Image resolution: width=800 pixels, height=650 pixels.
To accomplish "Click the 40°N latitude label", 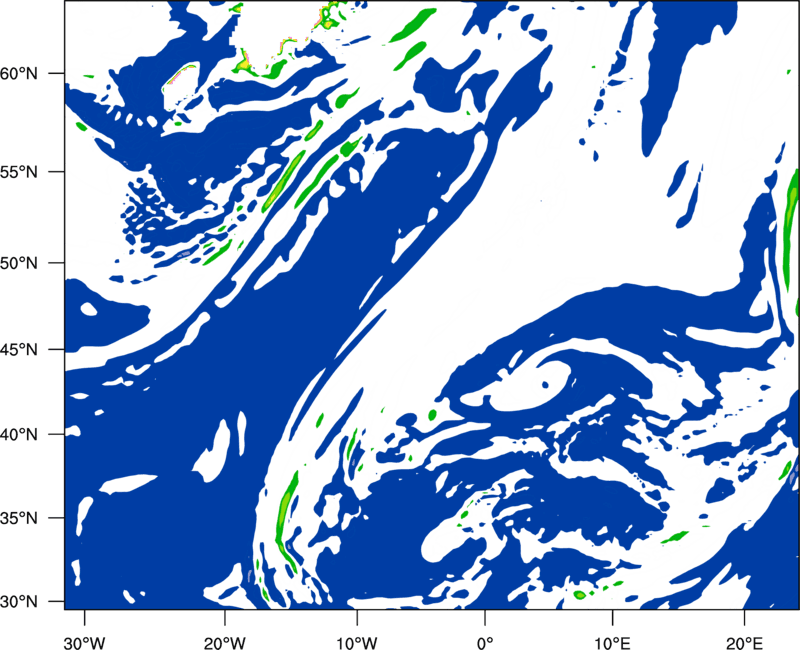I will [19, 434].
